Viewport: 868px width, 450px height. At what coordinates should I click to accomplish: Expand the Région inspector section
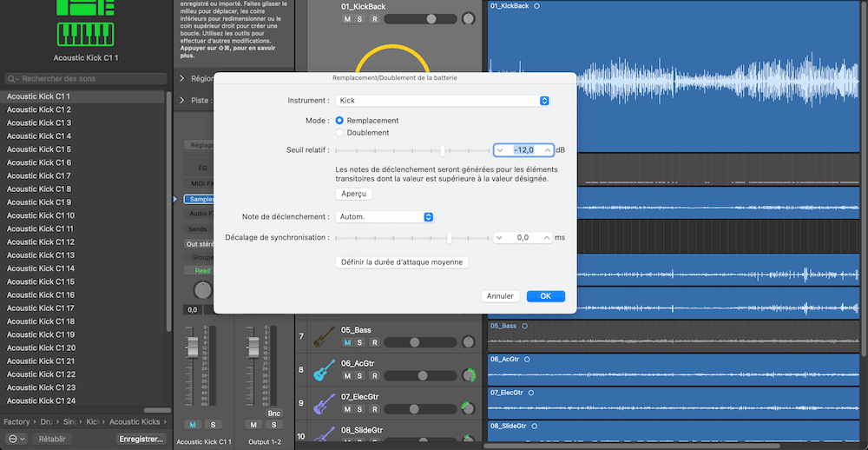point(181,79)
